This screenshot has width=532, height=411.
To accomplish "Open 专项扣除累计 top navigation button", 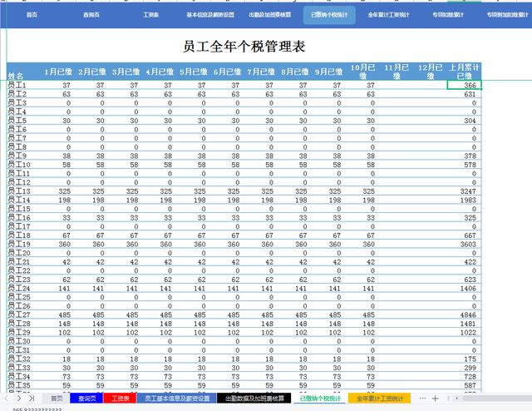I will 448,15.
